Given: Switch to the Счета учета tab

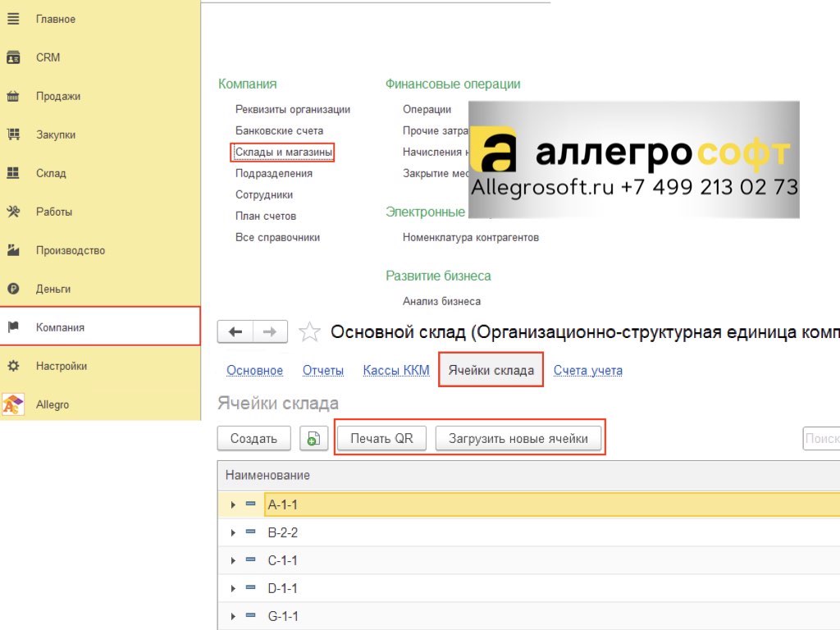Looking at the screenshot, I should click(x=587, y=370).
